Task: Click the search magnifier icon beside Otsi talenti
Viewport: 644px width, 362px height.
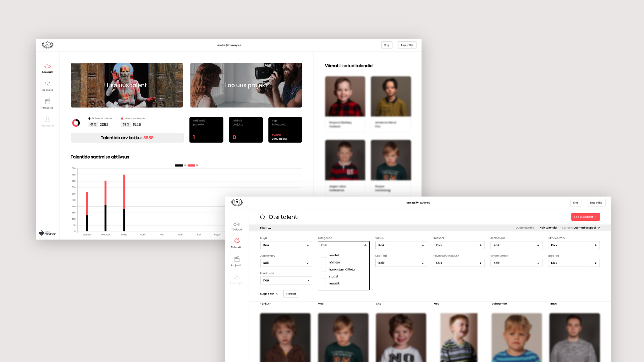Action: (262, 217)
